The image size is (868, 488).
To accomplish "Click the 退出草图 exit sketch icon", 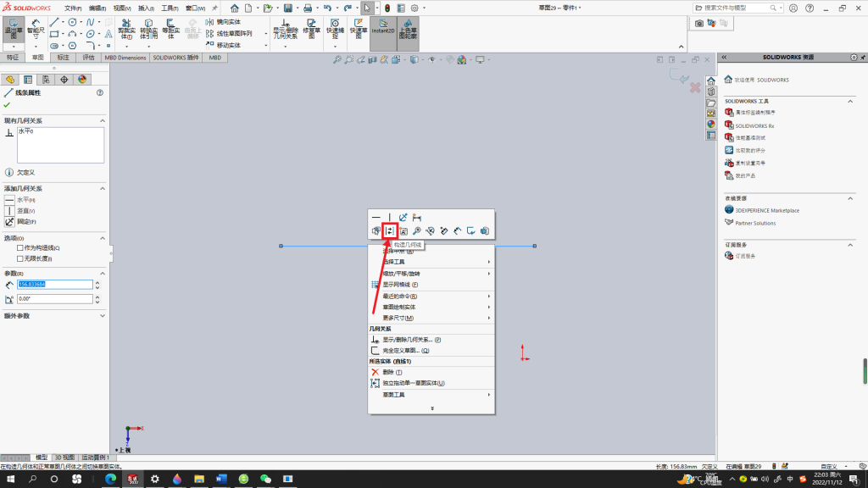I will [x=14, y=29].
